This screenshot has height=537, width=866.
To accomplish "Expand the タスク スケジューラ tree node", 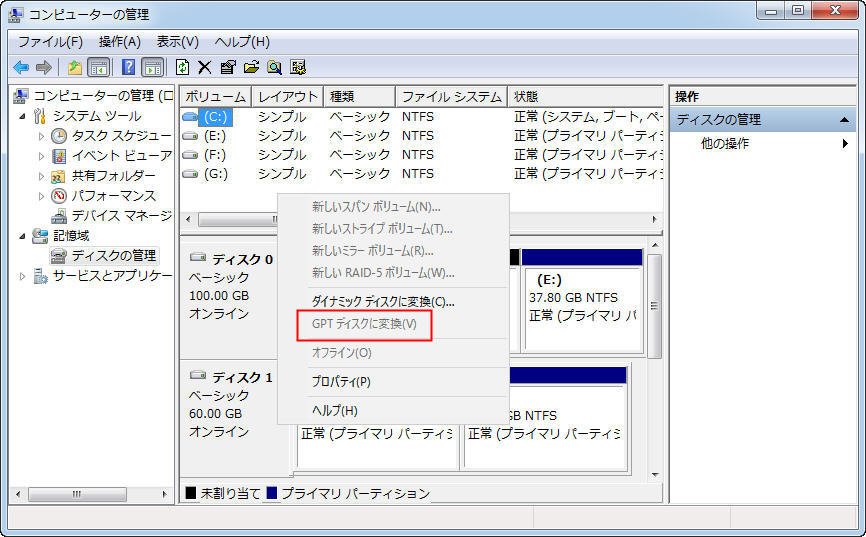I will 41,136.
